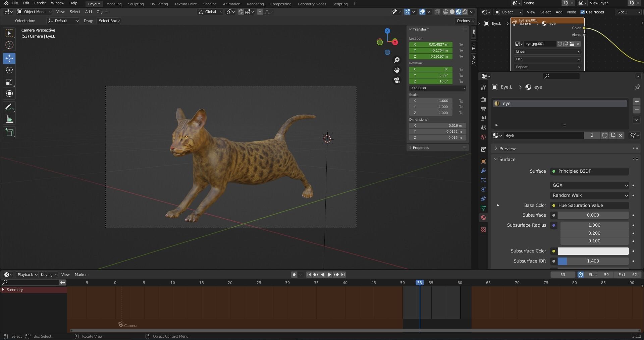Select the Annotate tool
644x340 pixels.
tap(9, 107)
